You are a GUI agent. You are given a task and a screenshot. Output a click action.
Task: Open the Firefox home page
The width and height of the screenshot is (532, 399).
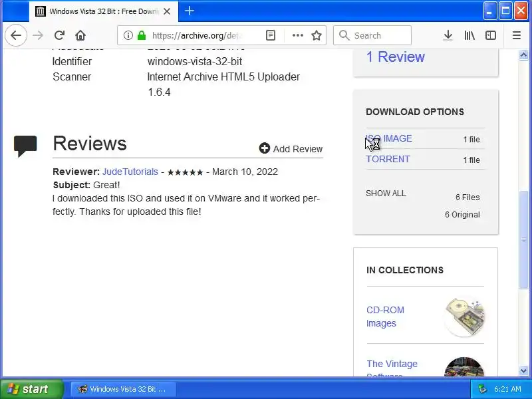click(x=80, y=35)
